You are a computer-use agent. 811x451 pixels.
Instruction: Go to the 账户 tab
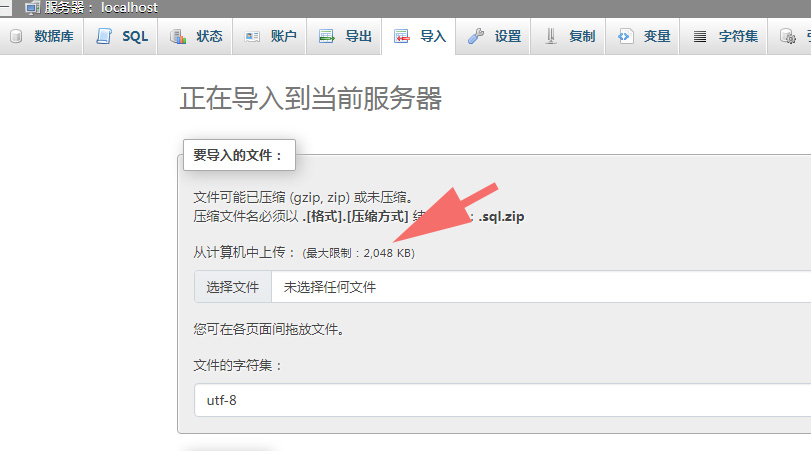269,36
